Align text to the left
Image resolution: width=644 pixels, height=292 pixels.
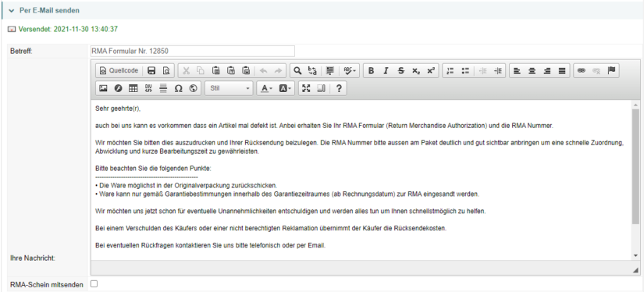point(518,70)
